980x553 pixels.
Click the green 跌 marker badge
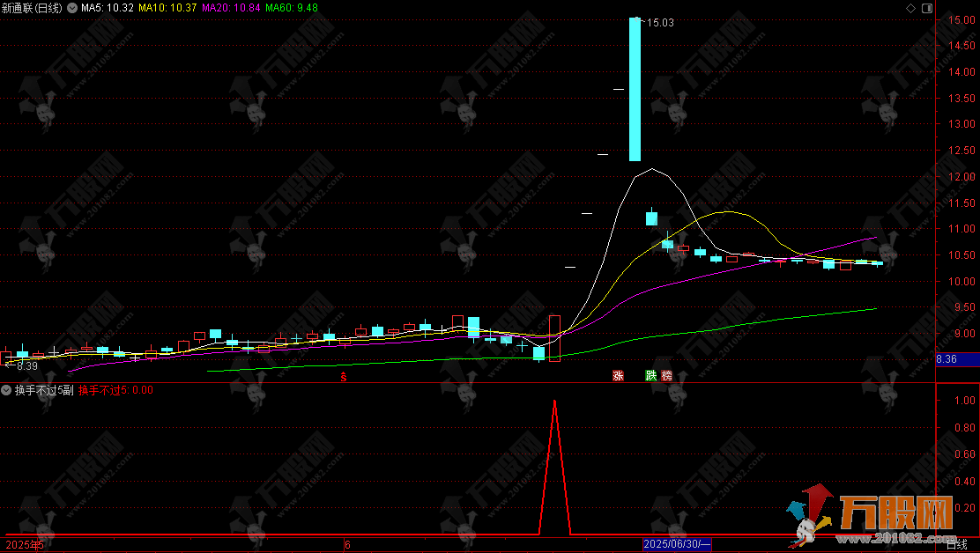[x=651, y=375]
